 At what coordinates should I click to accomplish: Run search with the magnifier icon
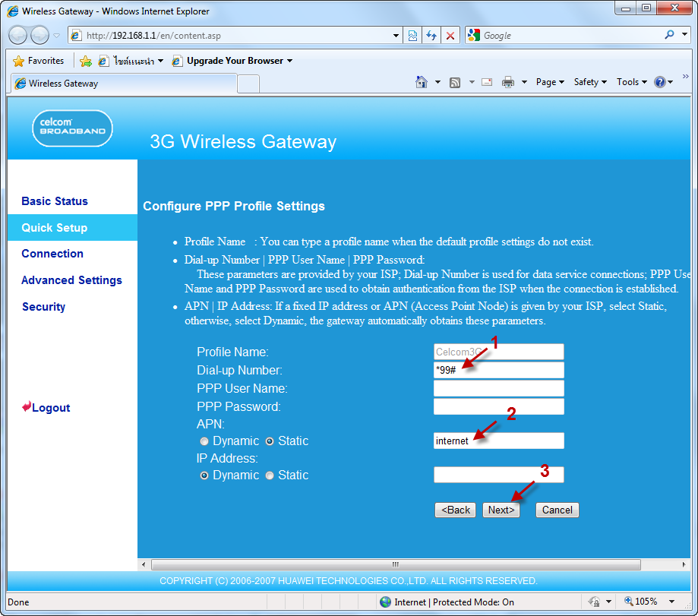(669, 35)
